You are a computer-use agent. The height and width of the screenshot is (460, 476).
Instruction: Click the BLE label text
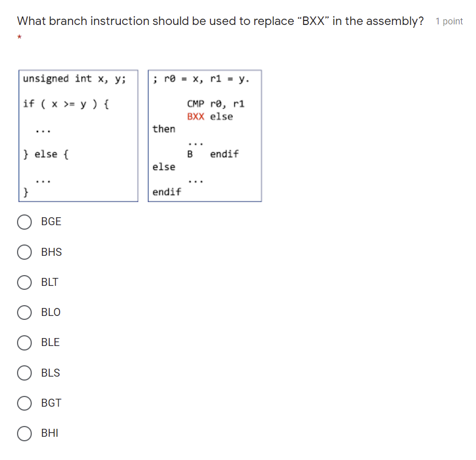[50, 343]
